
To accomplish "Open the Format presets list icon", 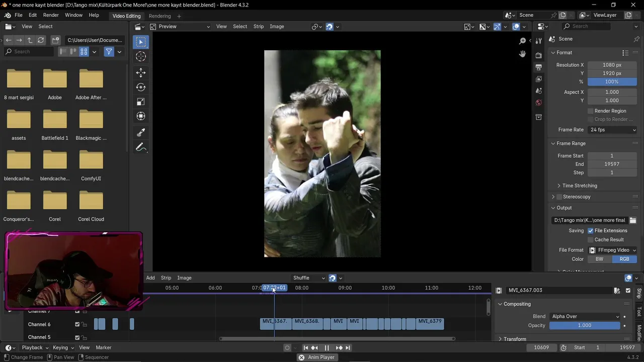I will (x=625, y=53).
